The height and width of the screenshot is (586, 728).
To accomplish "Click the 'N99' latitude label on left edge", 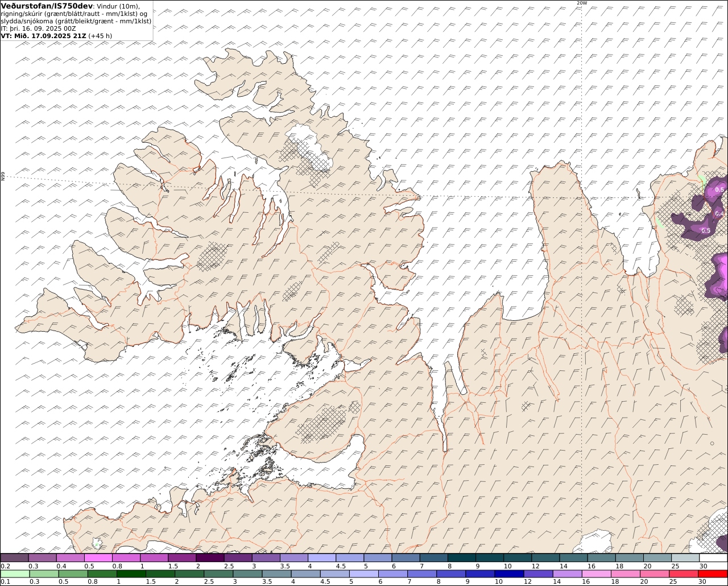I will [3, 177].
